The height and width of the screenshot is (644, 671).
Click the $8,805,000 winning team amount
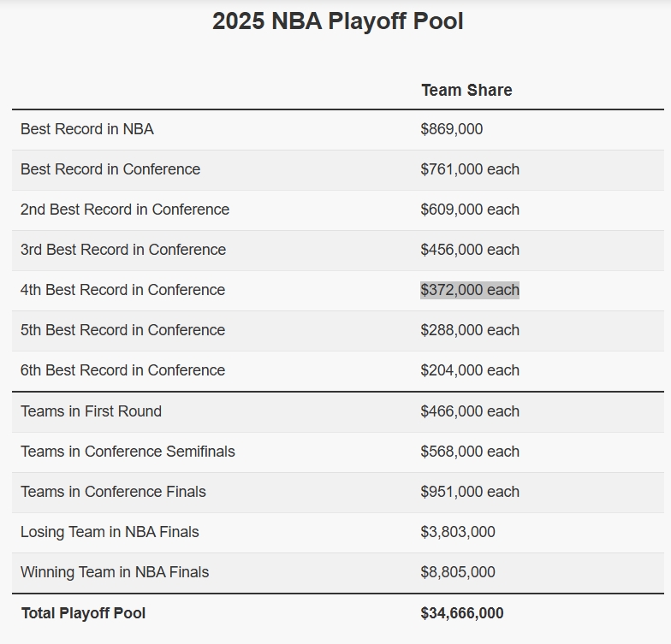[458, 572]
